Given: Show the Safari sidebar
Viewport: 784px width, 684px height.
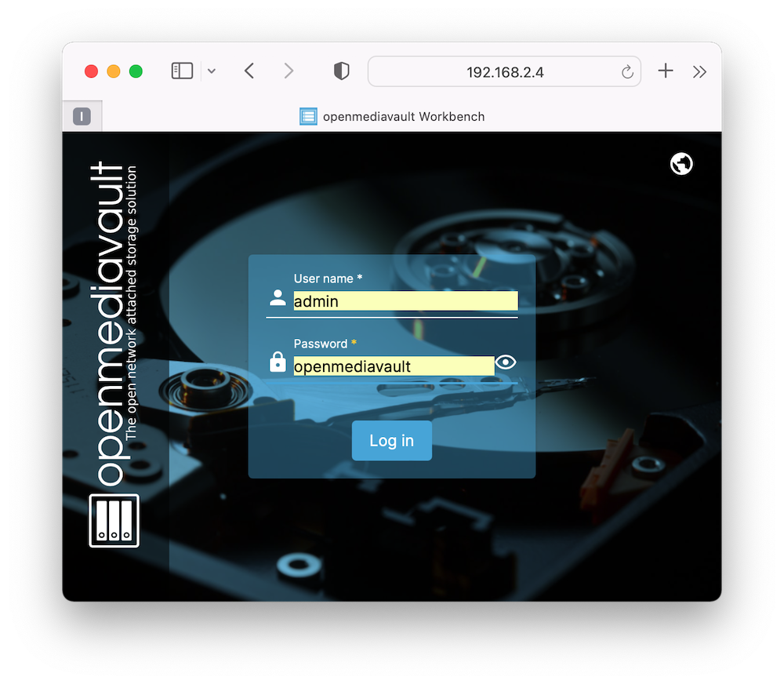Looking at the screenshot, I should click(x=182, y=71).
